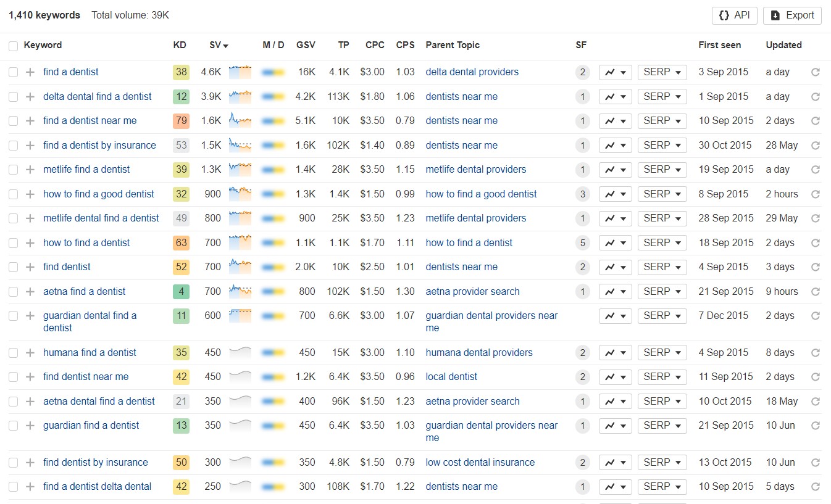Sort table by SV column header
The width and height of the screenshot is (831, 504).
(219, 45)
